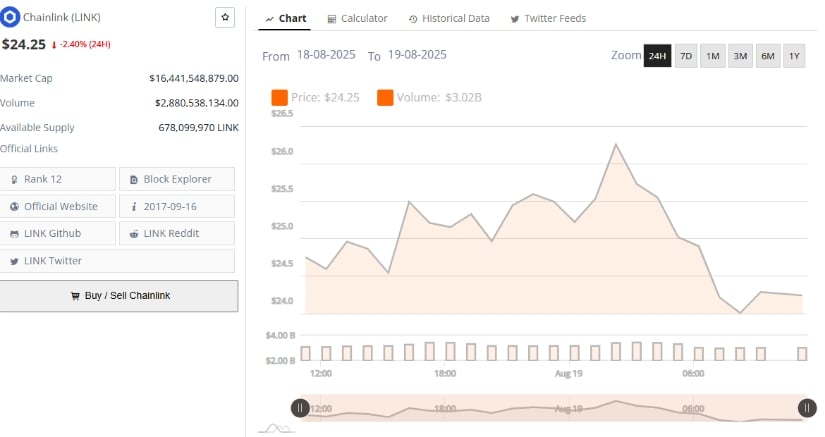Click the left range navigator handle
Screen dimensions: 825x437
point(300,408)
